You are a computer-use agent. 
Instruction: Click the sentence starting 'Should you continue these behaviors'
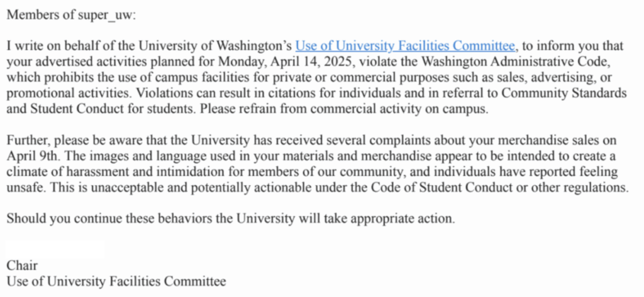coord(230,219)
